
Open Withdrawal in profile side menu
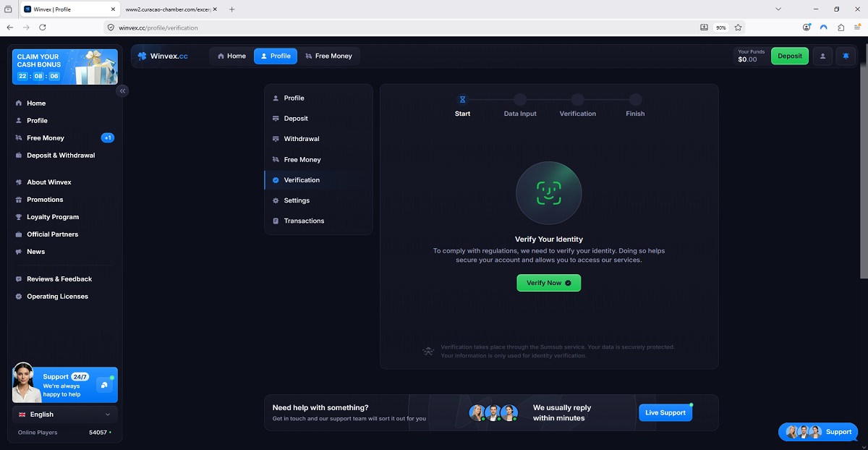pos(318,139)
